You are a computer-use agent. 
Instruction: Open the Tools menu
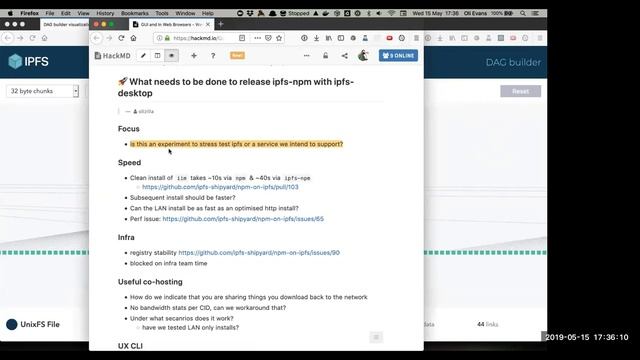click(x=162, y=13)
